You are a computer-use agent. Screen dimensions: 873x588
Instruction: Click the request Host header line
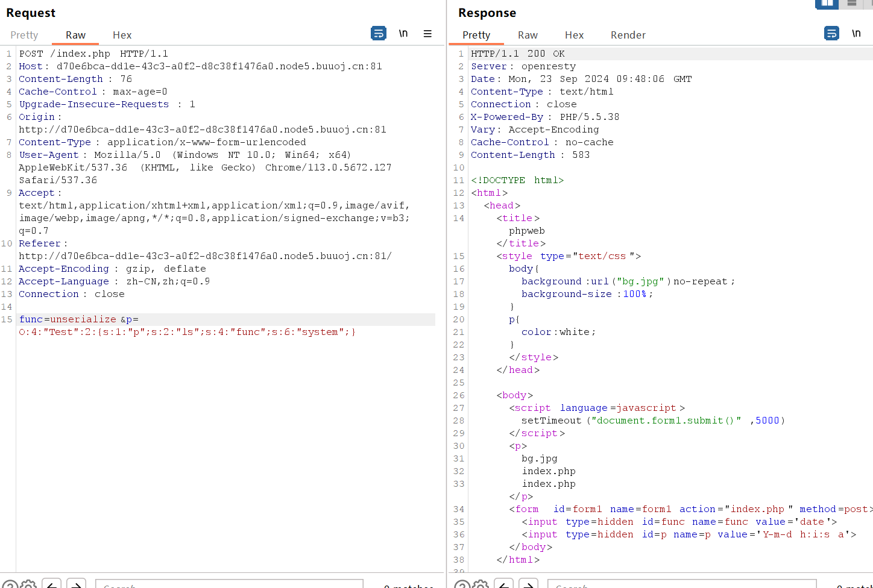(200, 66)
